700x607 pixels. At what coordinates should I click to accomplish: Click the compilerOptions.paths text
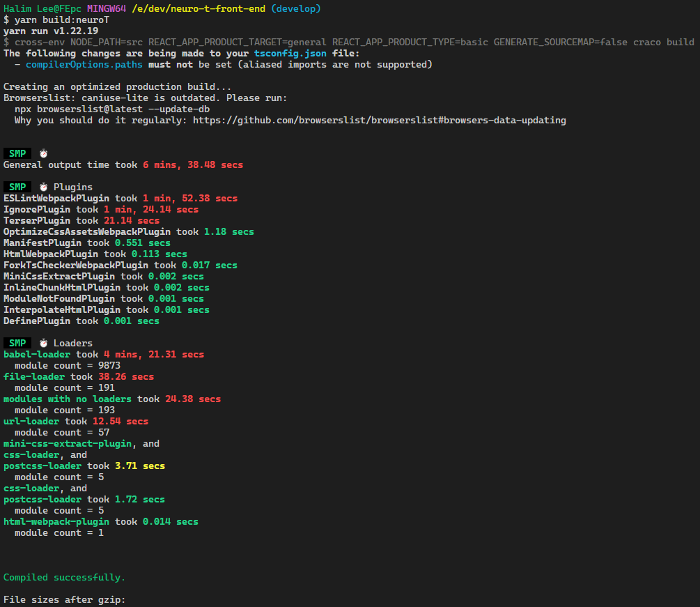(x=84, y=64)
